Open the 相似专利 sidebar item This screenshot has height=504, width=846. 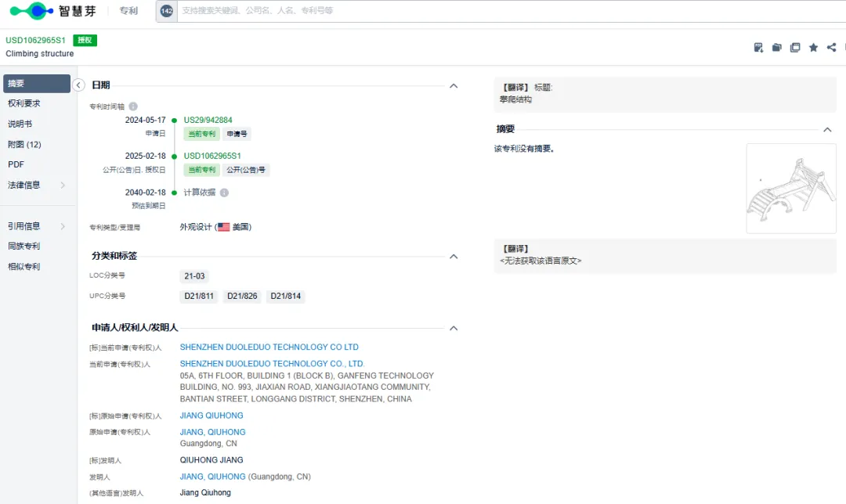[x=23, y=266]
